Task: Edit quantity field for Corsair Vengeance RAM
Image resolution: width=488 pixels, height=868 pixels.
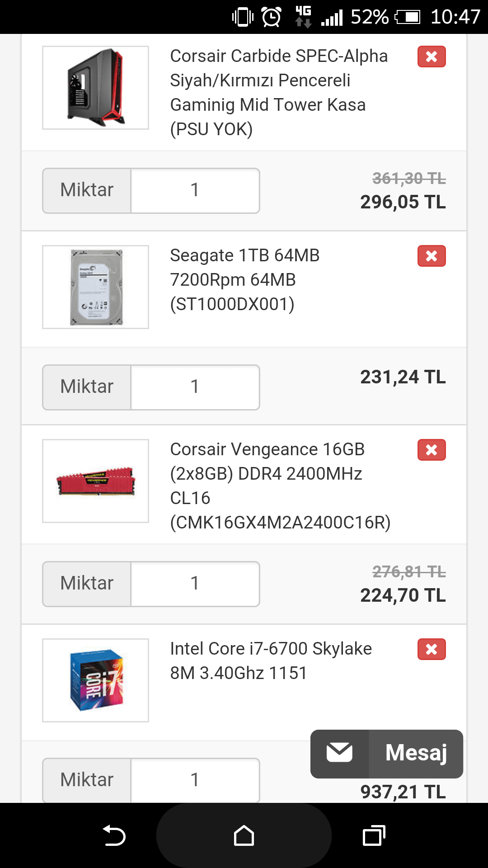Action: pos(195,584)
